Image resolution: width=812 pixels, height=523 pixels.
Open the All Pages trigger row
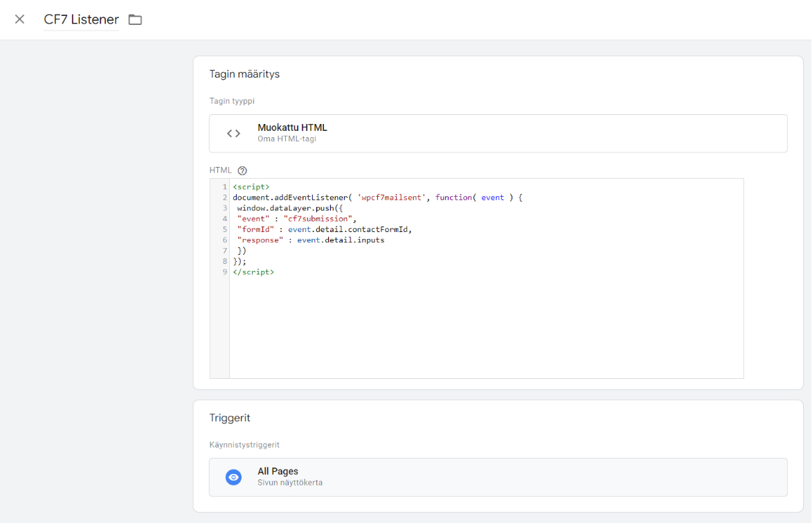(x=498, y=477)
